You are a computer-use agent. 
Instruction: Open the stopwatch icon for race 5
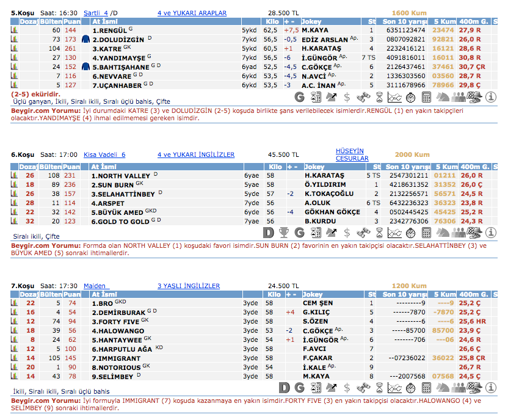click(x=411, y=97)
